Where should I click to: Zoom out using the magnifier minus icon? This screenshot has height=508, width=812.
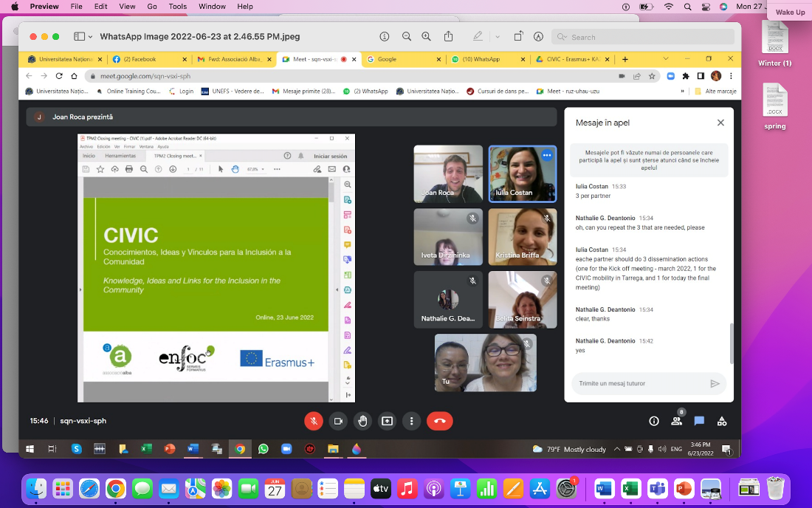click(x=407, y=37)
